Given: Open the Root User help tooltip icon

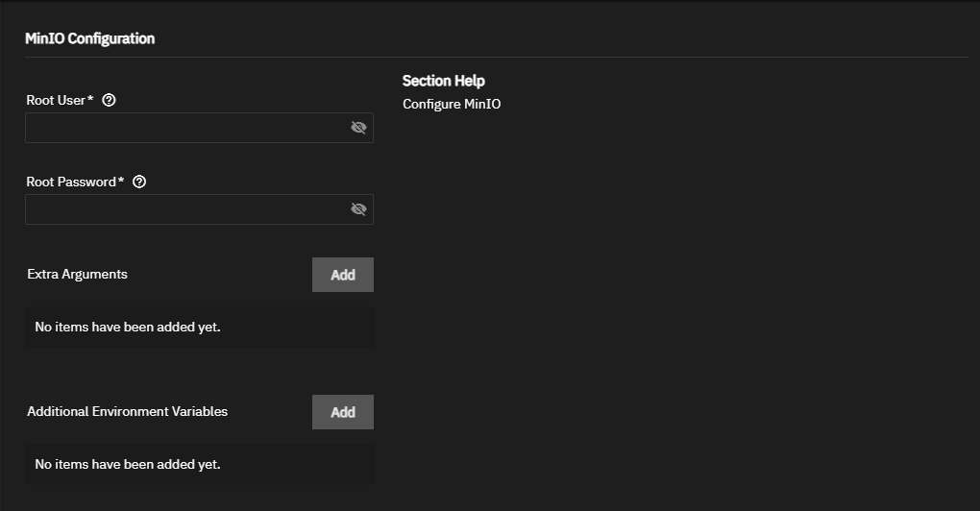Looking at the screenshot, I should tap(109, 100).
